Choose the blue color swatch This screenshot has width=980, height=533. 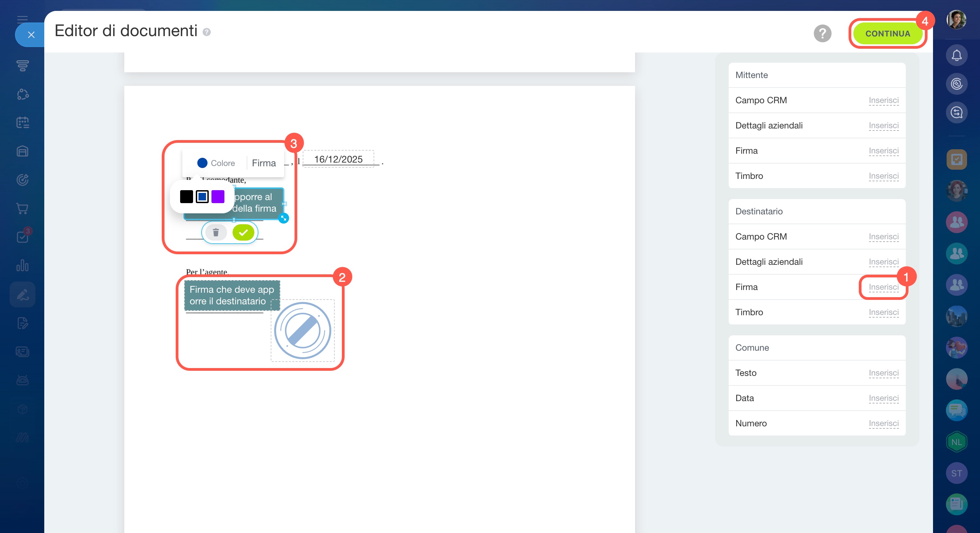point(202,197)
